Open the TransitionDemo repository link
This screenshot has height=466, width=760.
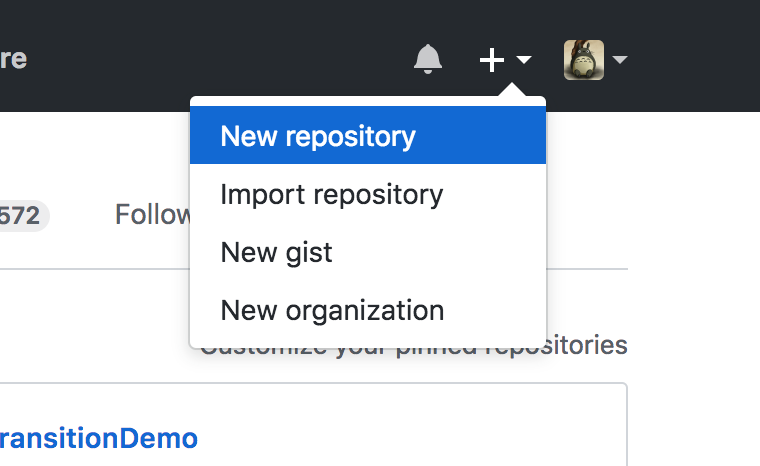(98, 438)
